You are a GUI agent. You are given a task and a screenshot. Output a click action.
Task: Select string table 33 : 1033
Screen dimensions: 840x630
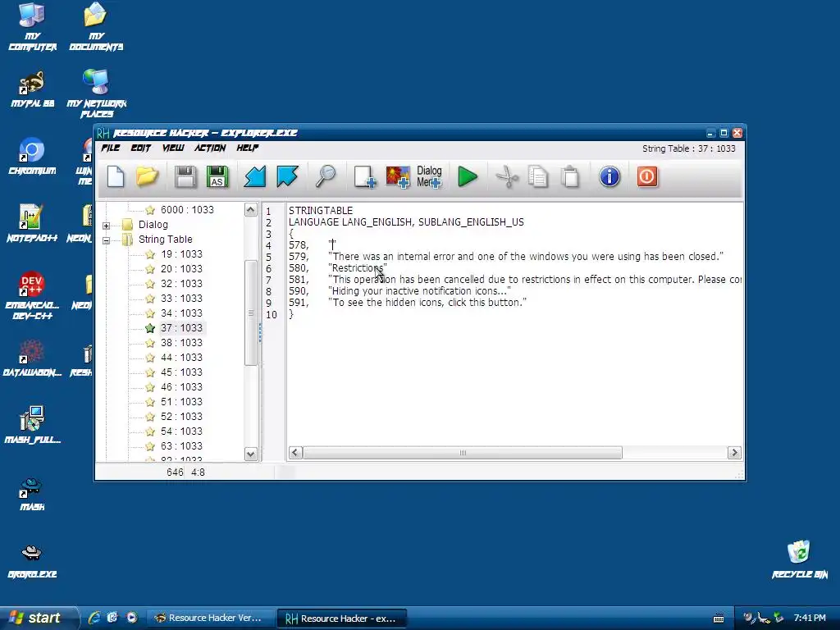tap(181, 299)
